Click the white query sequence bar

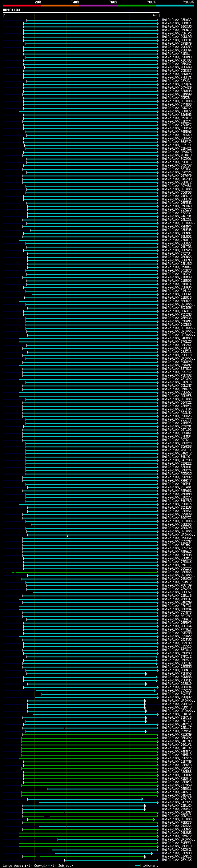tap(81, 12)
